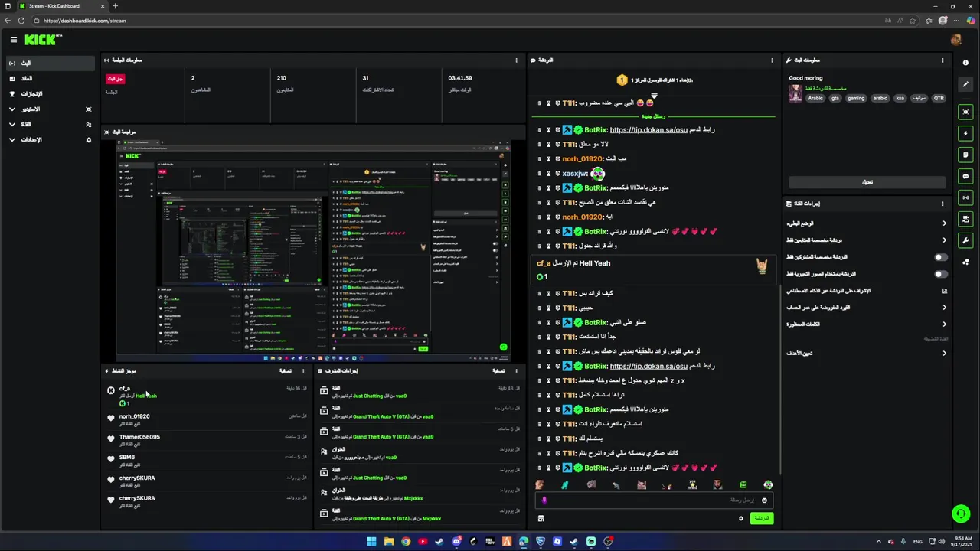Screen dimensions: 980x551
Task: Click the pencil edit icon in the right toolbar
Action: coord(965,84)
